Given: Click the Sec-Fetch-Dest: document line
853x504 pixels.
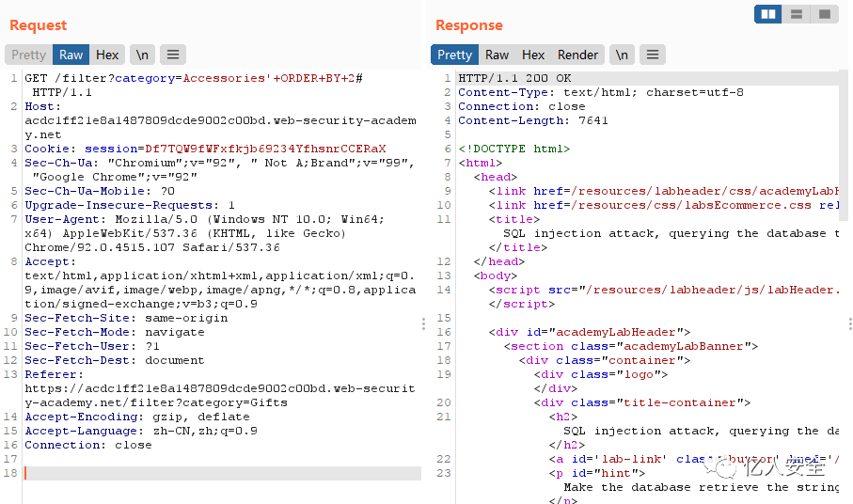Looking at the screenshot, I should click(115, 361).
